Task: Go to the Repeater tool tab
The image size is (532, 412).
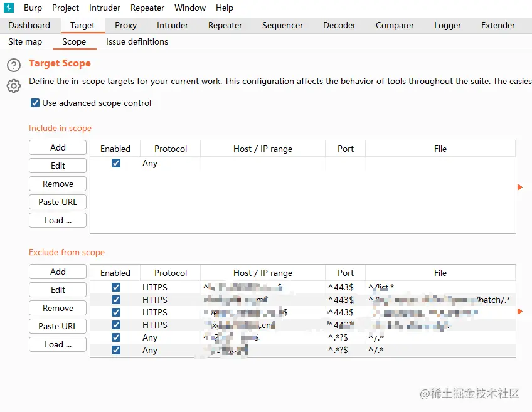Action: pos(225,26)
